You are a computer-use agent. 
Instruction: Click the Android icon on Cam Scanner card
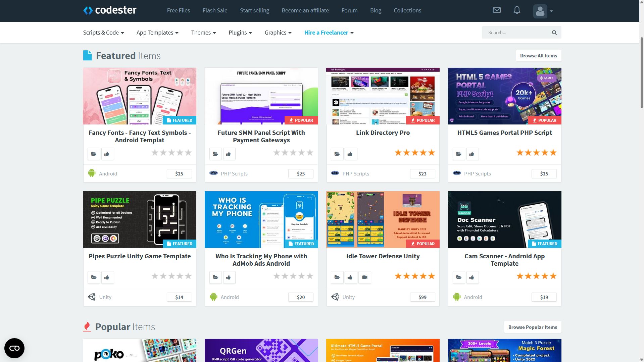point(456,297)
